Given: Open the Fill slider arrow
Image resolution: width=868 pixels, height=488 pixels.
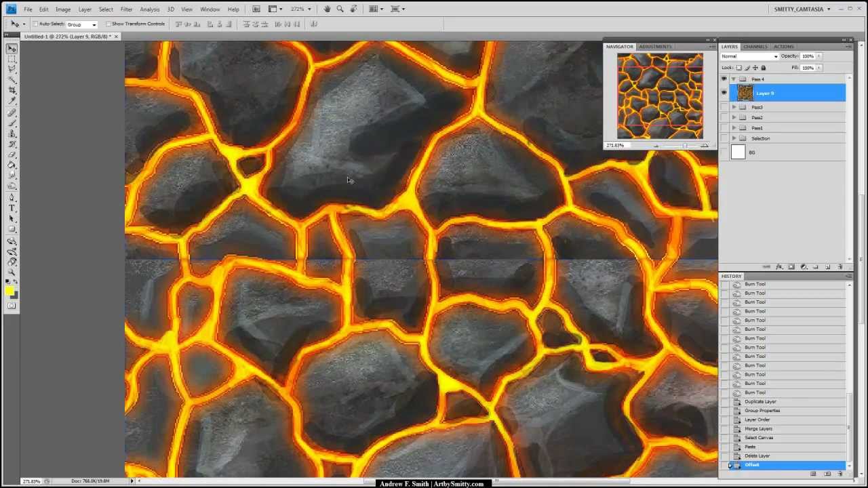Looking at the screenshot, I should (818, 68).
